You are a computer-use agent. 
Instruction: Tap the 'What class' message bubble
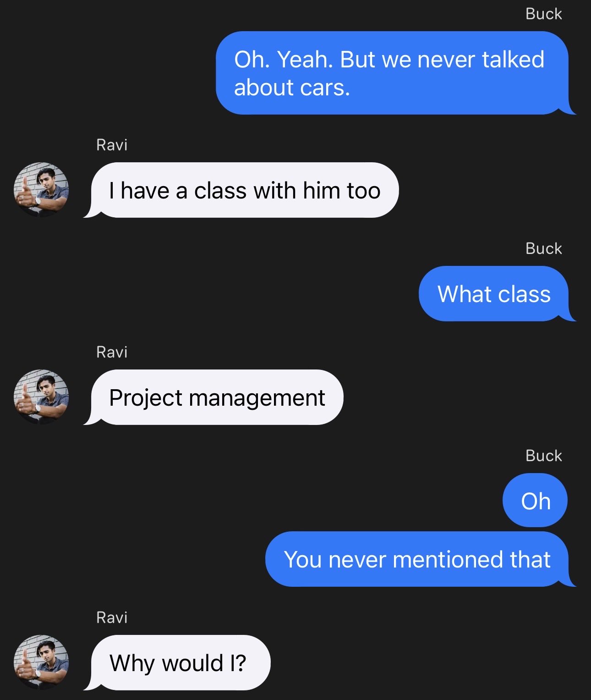pos(497,293)
